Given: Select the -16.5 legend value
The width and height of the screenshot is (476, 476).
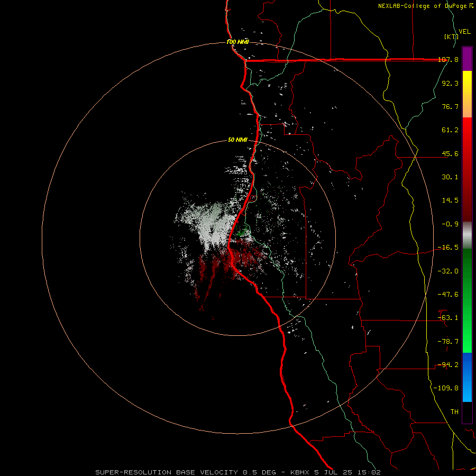Looking at the screenshot, I should pos(448,248).
